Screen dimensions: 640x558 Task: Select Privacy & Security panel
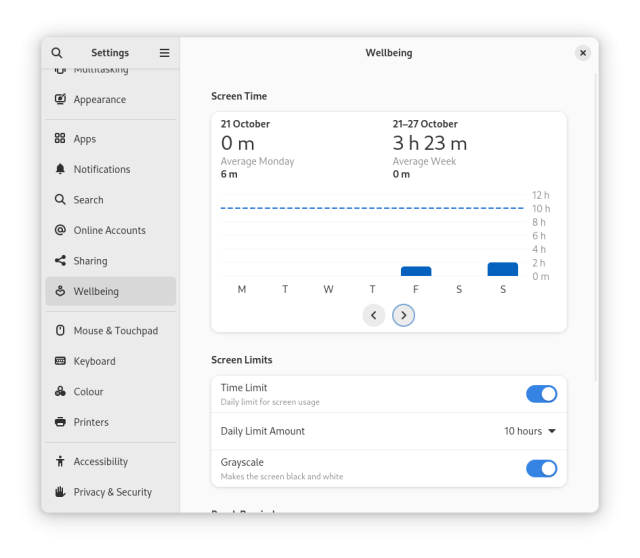point(110,492)
